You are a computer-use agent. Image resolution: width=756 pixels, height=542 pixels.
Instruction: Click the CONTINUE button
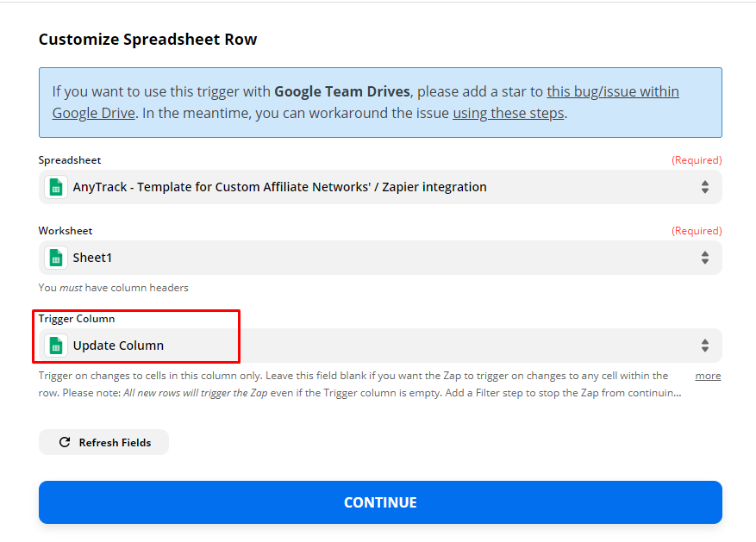pos(380,502)
